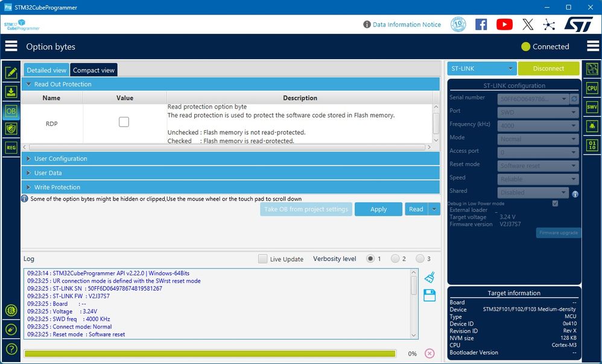Screen dimensions: 602x364
Task: Open the Mode Normal dropdown
Action: 538,139
